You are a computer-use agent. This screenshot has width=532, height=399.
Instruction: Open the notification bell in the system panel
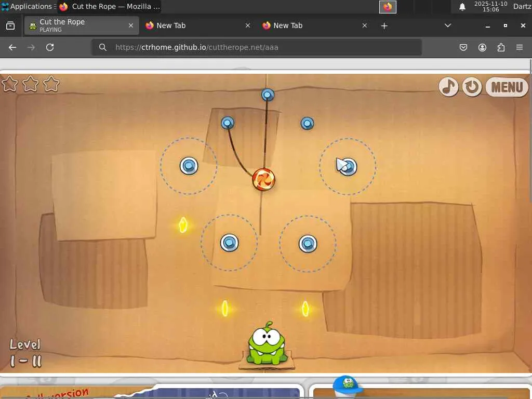tap(462, 7)
